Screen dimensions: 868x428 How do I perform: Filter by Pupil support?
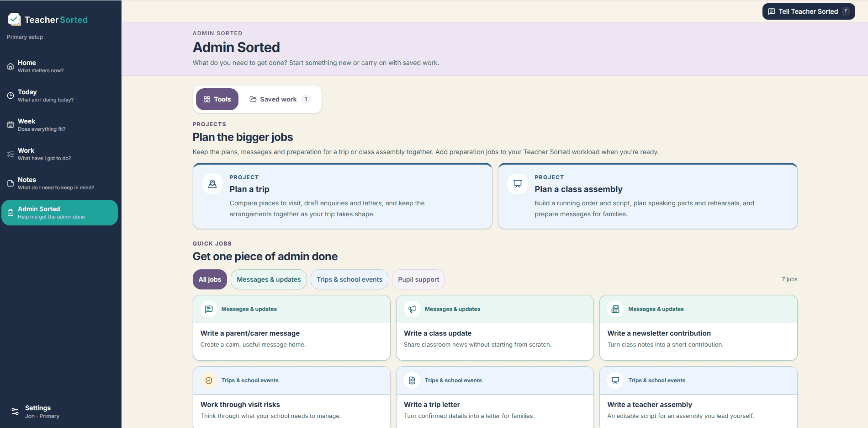418,279
